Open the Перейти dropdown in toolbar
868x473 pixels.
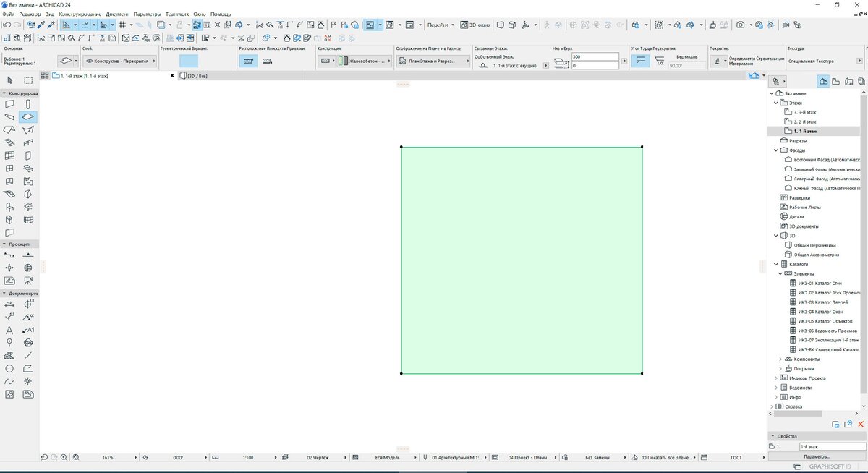pos(440,25)
